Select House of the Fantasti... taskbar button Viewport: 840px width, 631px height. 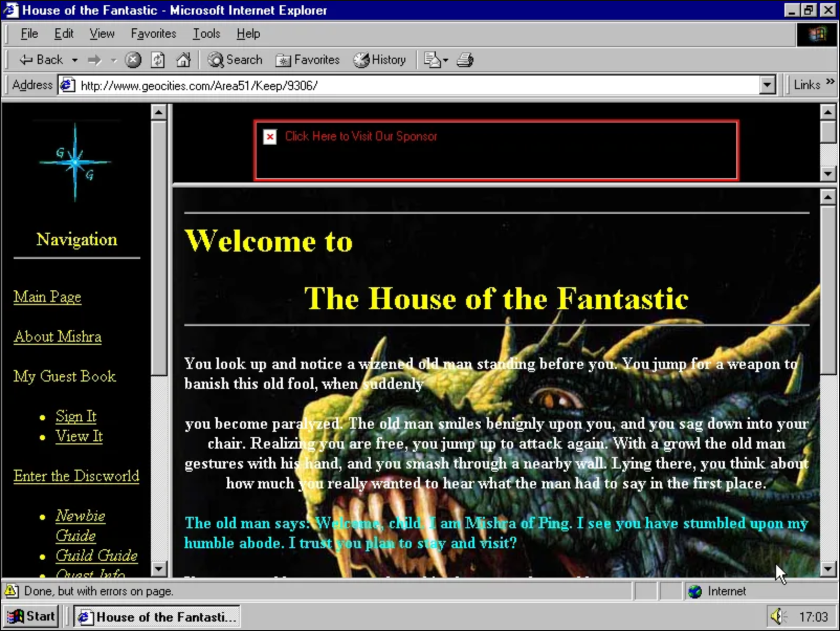(157, 617)
